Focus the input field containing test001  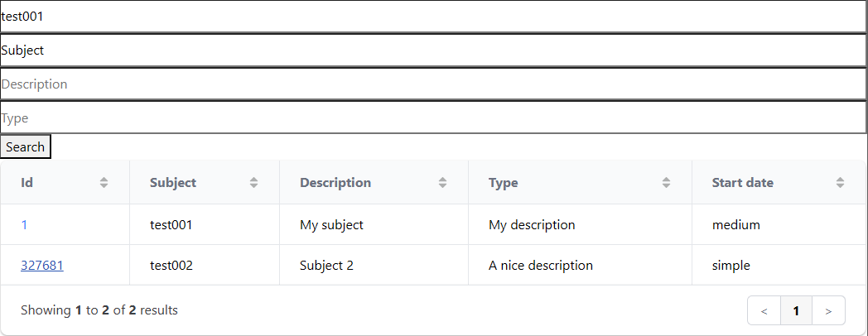(433, 17)
